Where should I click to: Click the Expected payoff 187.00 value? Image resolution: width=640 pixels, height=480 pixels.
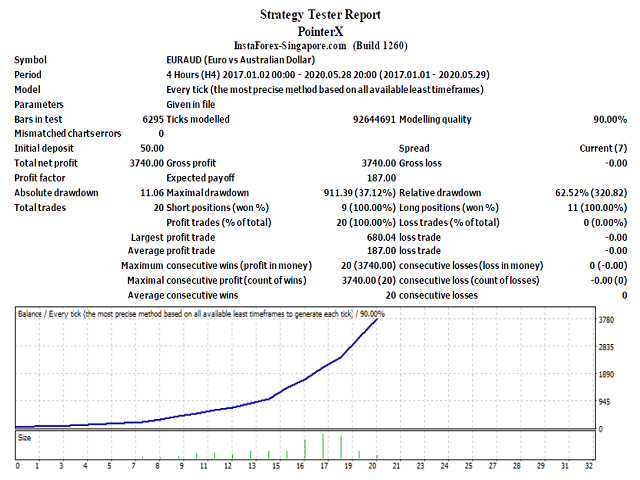[381, 178]
